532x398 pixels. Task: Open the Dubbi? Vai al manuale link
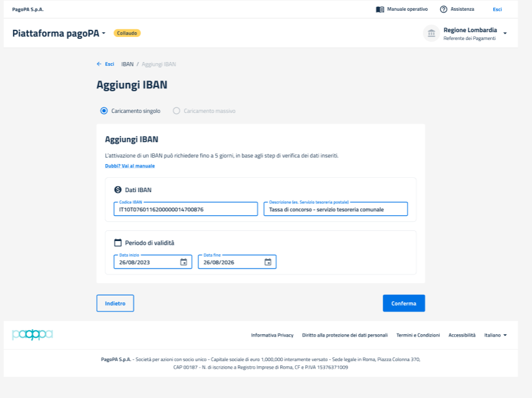(130, 166)
